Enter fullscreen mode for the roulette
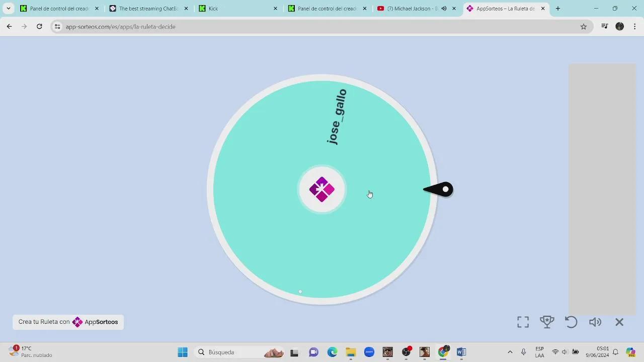This screenshot has height=362, width=644. pyautogui.click(x=523, y=322)
